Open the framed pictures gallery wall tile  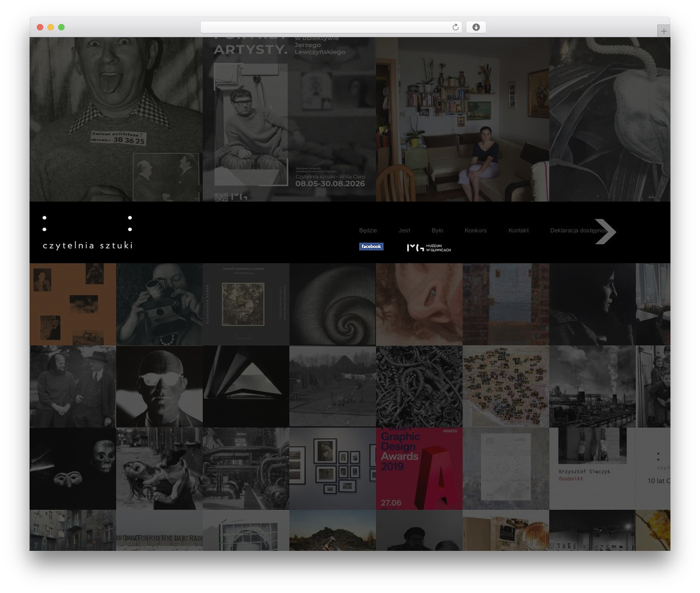(332, 469)
